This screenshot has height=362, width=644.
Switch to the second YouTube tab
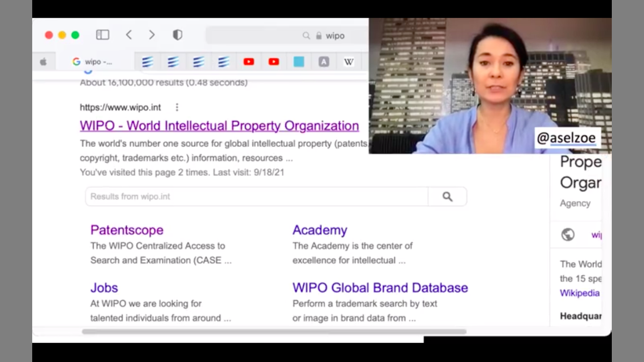[274, 62]
